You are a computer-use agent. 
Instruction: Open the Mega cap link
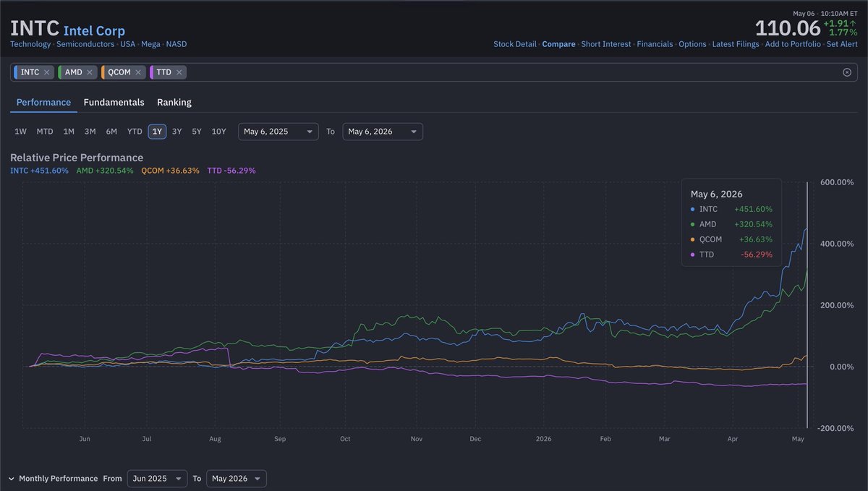[x=150, y=44]
